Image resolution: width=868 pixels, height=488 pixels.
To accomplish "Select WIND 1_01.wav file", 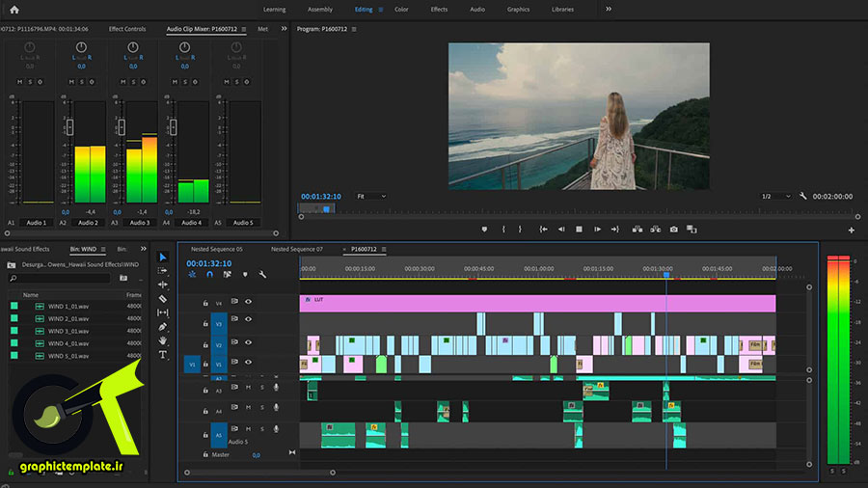I will pos(68,306).
